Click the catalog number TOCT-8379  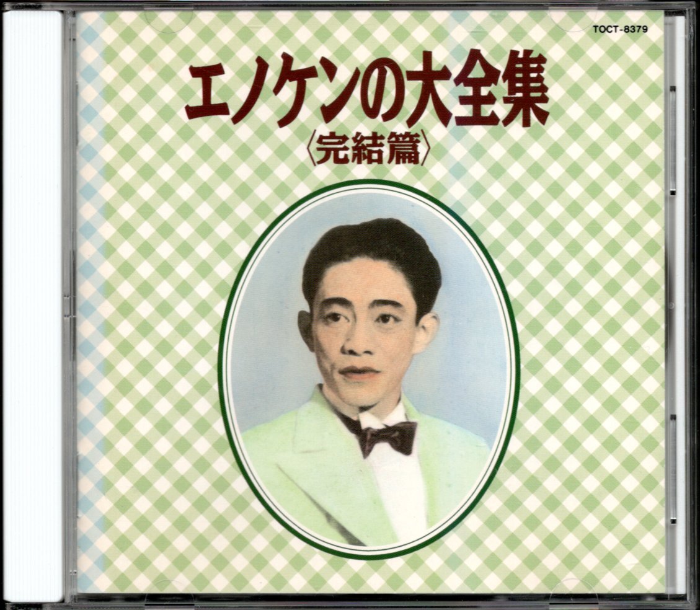pos(619,30)
